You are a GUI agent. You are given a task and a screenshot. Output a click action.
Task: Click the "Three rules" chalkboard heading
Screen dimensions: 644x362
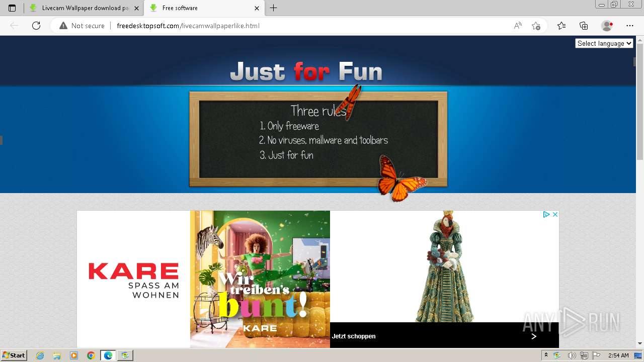coord(318,111)
